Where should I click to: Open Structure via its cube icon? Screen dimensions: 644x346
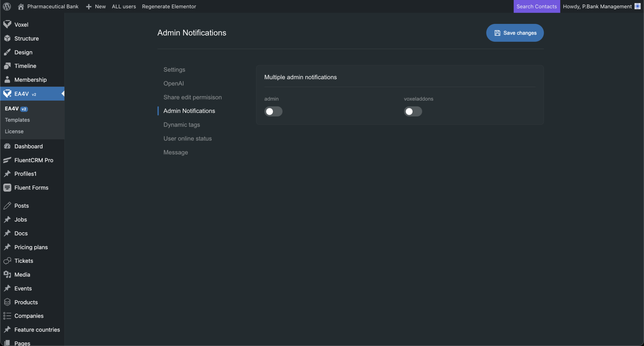[7, 38]
